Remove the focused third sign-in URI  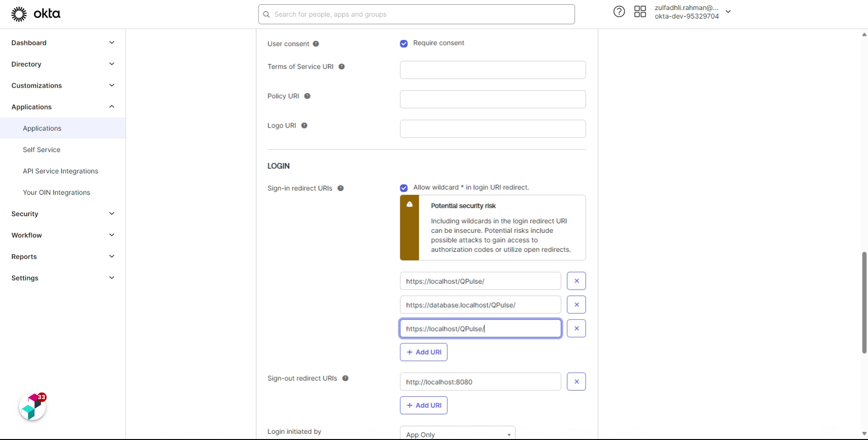click(576, 329)
